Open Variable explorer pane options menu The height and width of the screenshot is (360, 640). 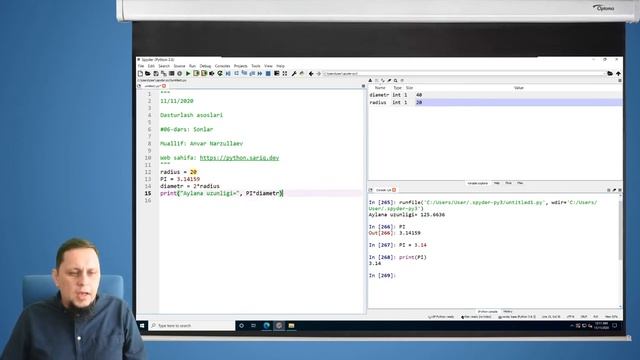620,81
